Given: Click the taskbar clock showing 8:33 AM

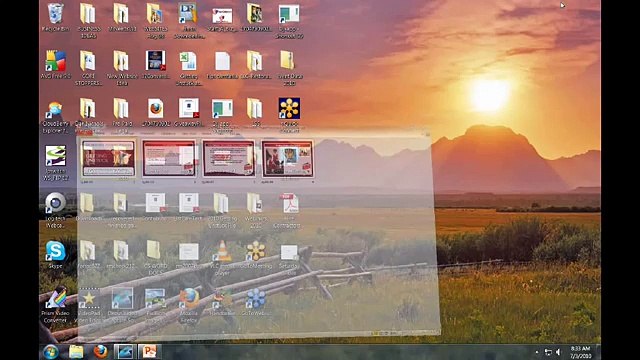Looking at the screenshot, I should click(x=580, y=352).
